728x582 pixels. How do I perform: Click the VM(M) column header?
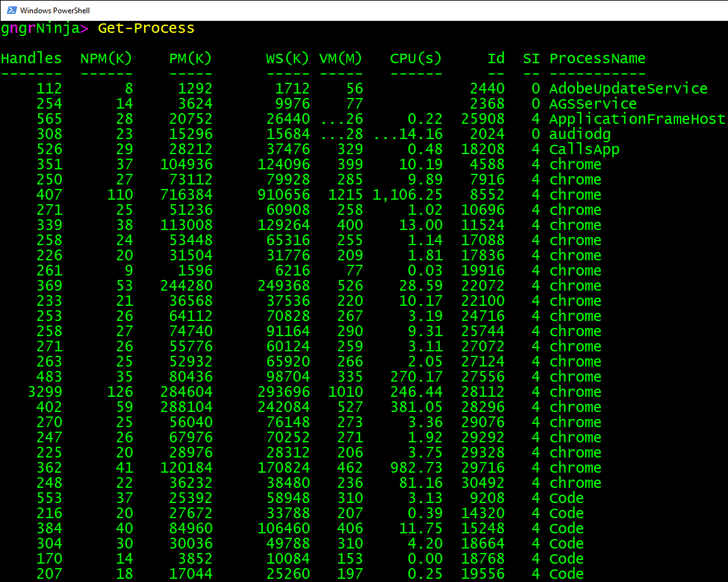tap(341, 58)
